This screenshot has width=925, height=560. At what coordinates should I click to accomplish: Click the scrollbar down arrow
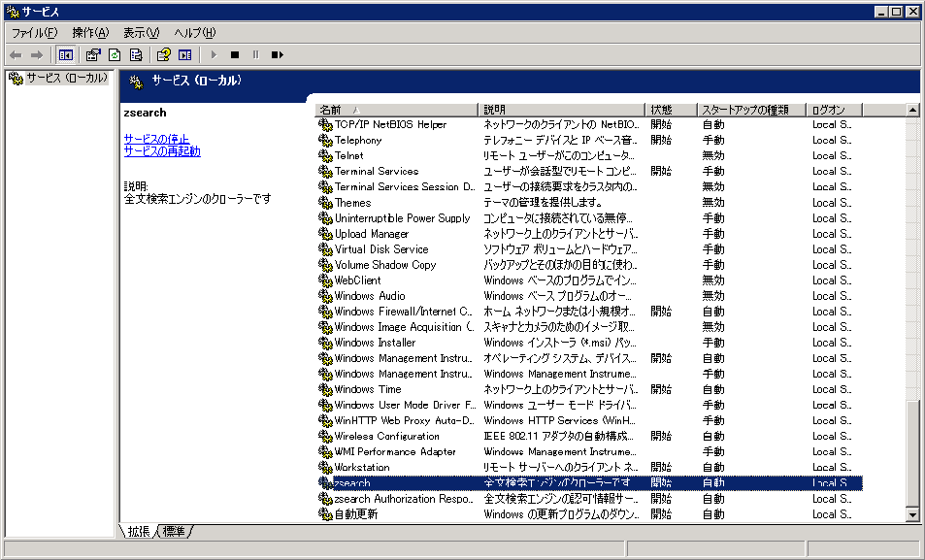[912, 514]
